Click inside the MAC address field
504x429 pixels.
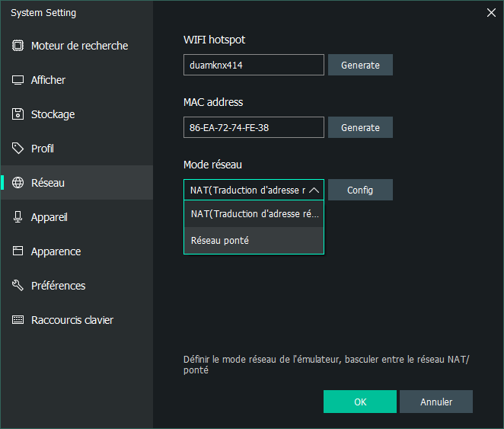pos(254,127)
